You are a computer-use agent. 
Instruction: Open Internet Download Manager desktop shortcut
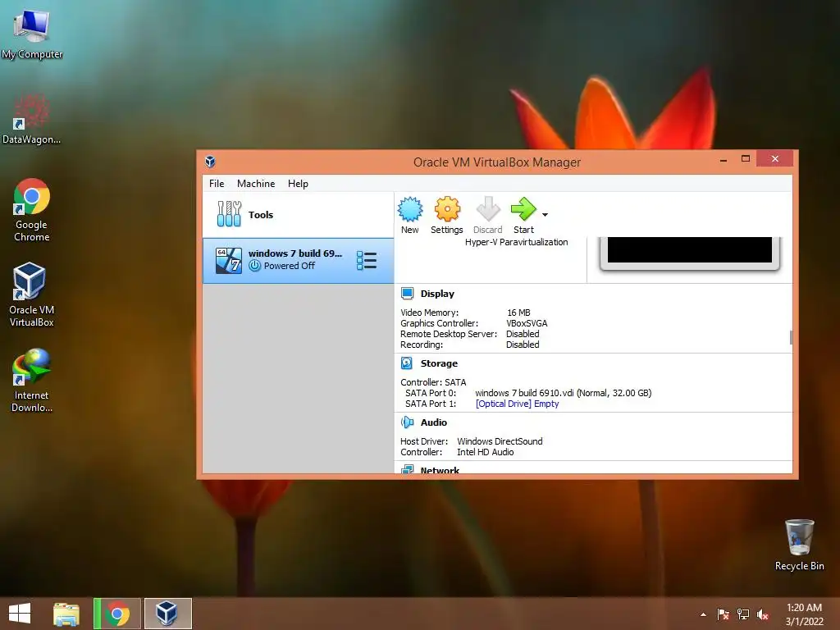tap(32, 380)
